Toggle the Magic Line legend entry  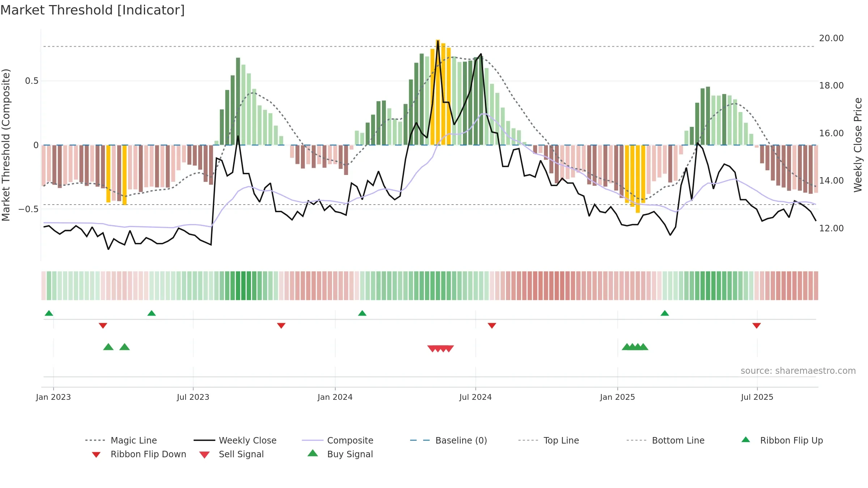121,440
